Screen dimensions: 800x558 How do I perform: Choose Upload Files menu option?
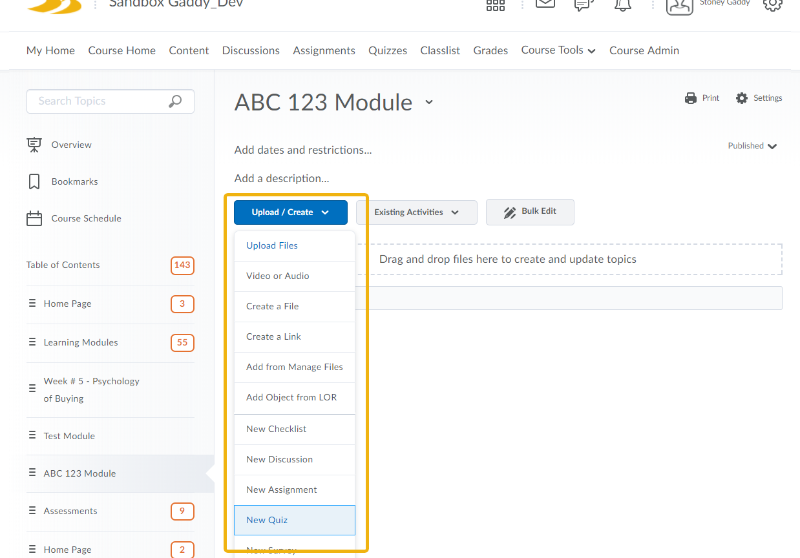(x=272, y=246)
